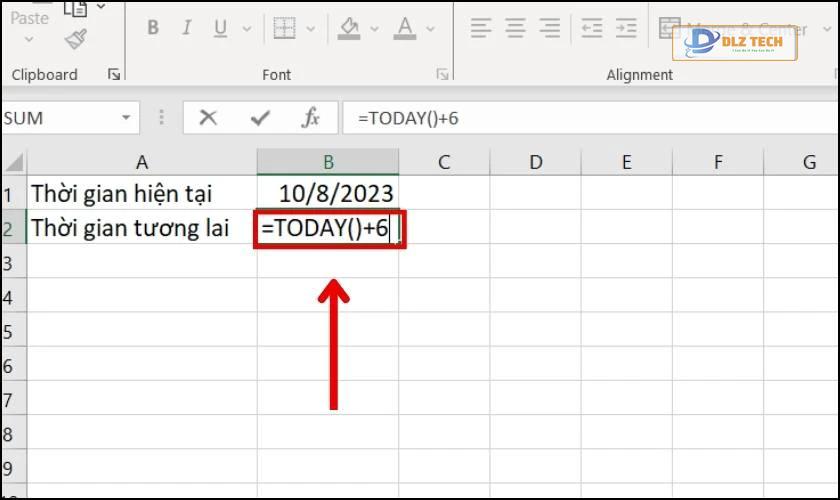Open Font settings dialog launcher
Viewport: 840px width, 500px height.
click(x=442, y=74)
